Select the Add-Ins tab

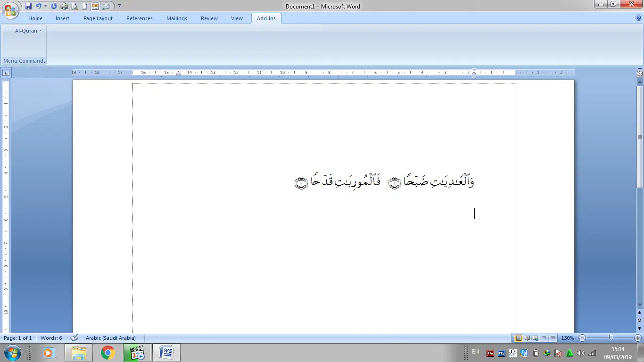[266, 18]
